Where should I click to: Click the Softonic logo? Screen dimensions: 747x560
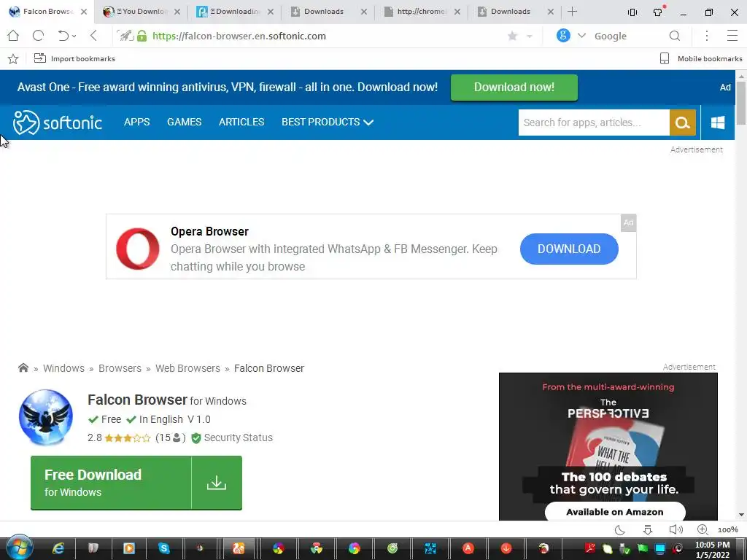point(58,122)
